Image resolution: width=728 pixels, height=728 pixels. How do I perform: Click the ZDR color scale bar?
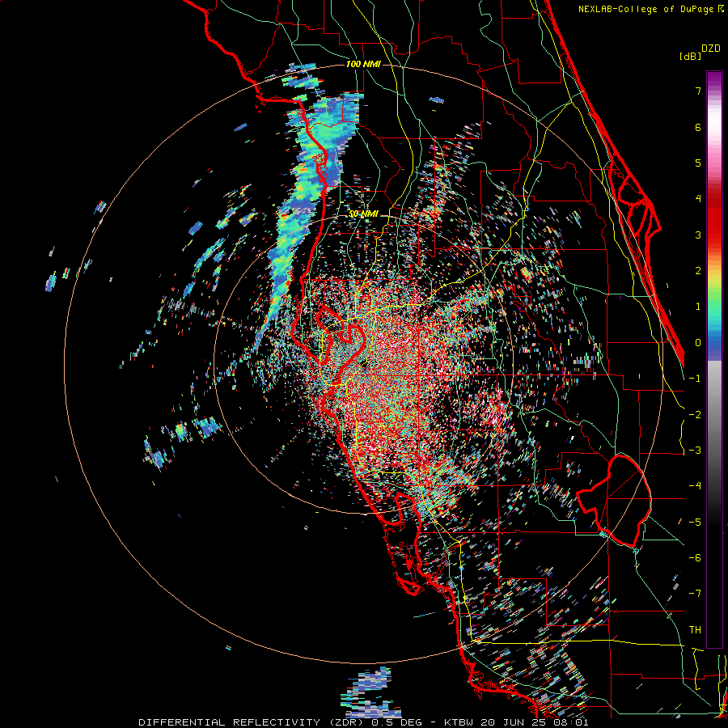pos(714,359)
